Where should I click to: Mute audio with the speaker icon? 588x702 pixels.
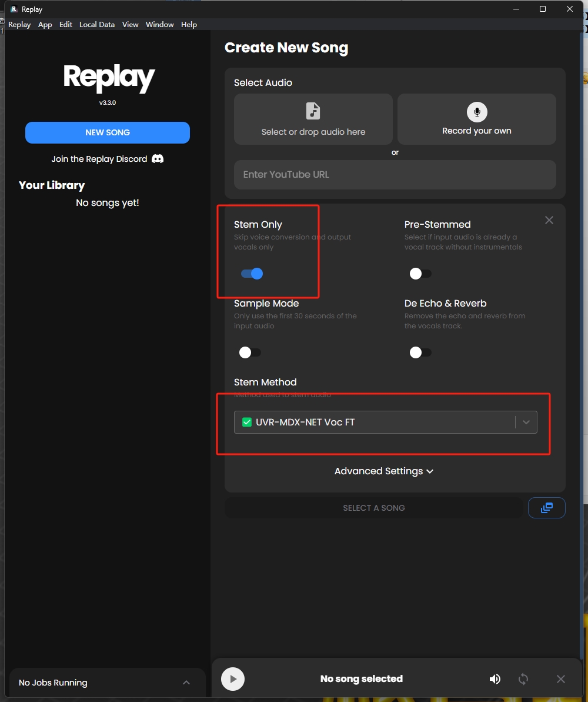click(495, 679)
